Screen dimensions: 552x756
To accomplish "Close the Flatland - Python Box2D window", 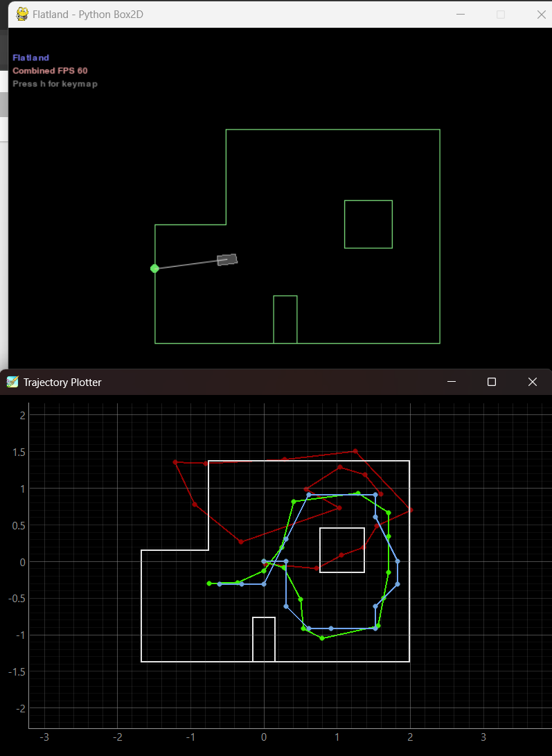I will [542, 15].
